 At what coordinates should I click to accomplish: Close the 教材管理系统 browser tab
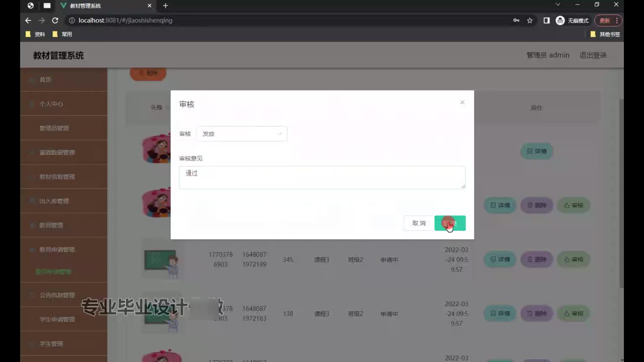click(150, 6)
